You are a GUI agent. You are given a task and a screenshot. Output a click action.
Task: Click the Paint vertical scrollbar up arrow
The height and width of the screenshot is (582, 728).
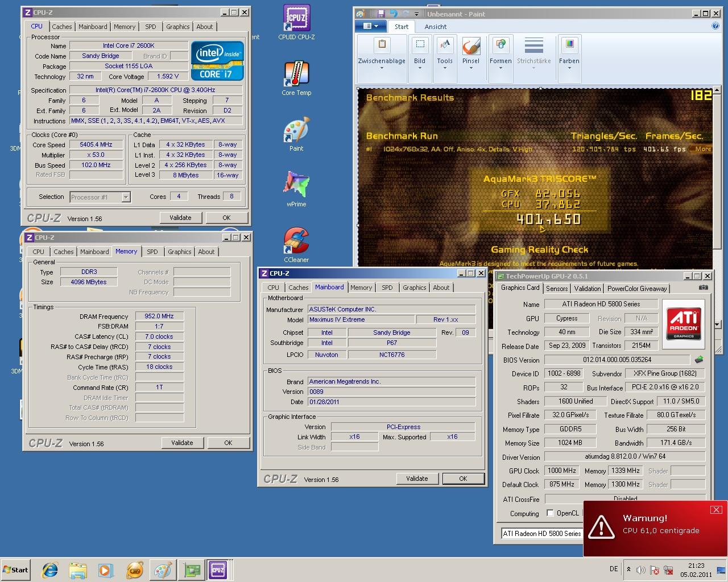(716, 90)
